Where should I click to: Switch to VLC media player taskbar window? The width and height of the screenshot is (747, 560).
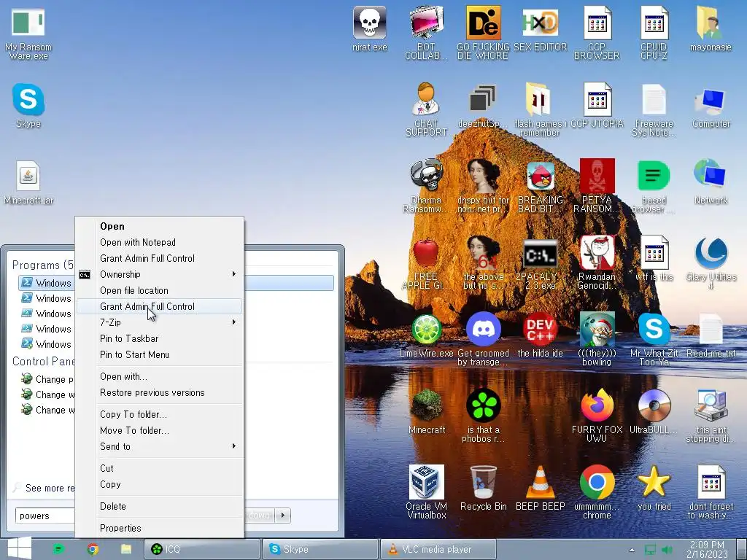[438, 550]
